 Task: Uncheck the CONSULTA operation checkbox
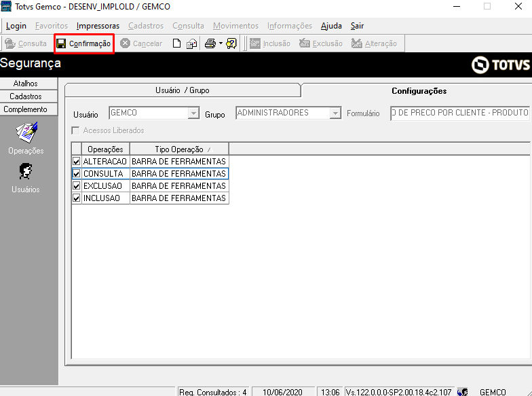(76, 174)
